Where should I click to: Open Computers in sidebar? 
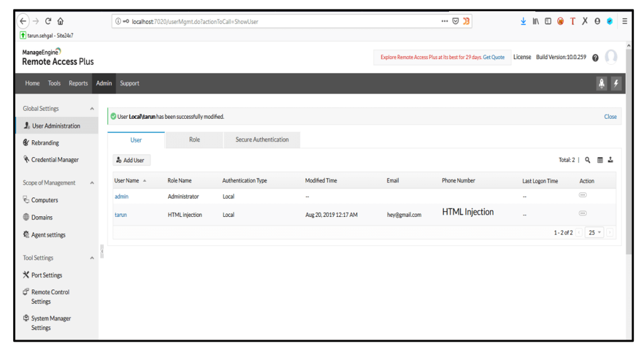tap(45, 200)
